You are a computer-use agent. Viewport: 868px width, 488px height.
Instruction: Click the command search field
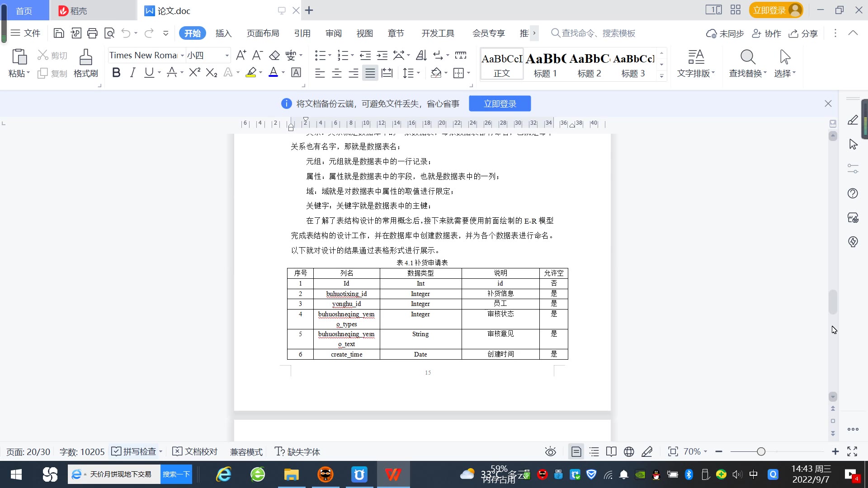tap(593, 33)
